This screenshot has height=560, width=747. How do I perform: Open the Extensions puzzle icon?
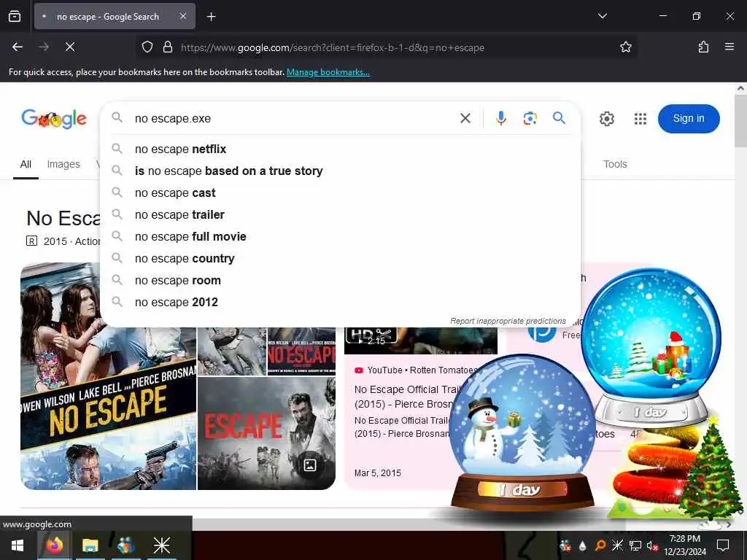point(703,47)
